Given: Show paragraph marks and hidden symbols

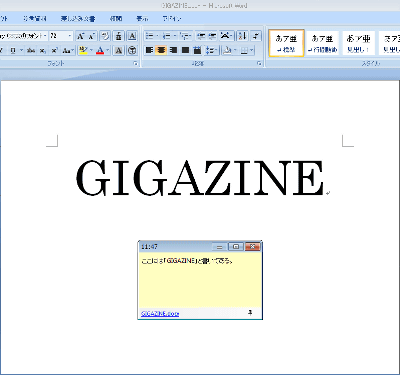Looking at the screenshot, I should (256, 36).
